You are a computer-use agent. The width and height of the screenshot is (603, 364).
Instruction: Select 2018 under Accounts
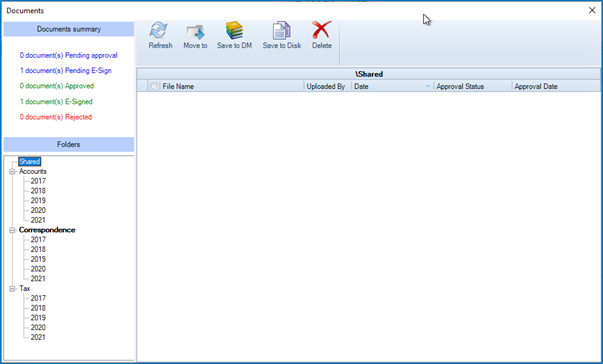click(38, 191)
